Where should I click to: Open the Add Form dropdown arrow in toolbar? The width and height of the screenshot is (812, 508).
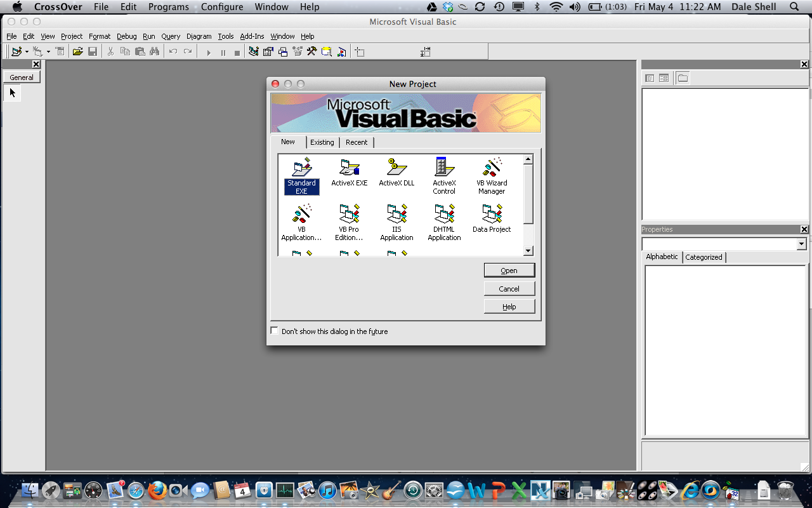tap(48, 52)
